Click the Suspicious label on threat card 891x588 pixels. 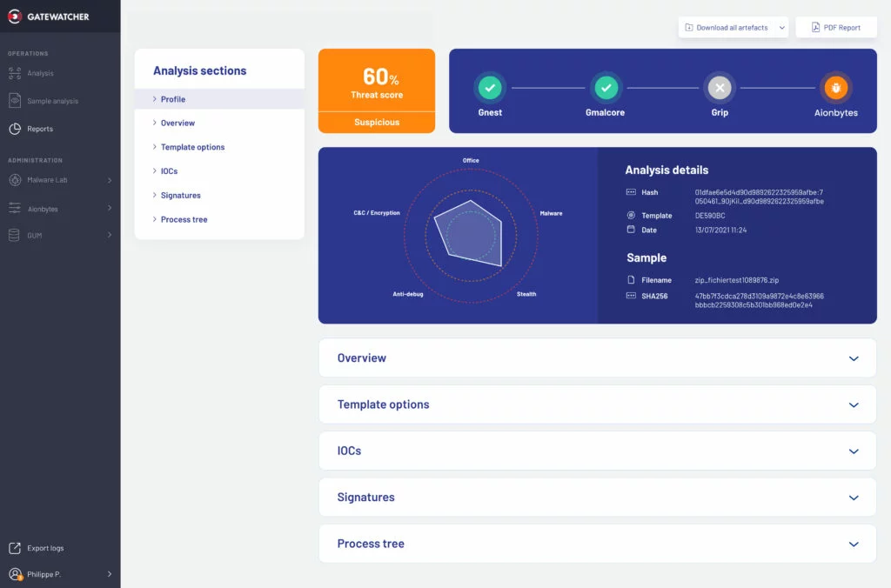point(377,122)
